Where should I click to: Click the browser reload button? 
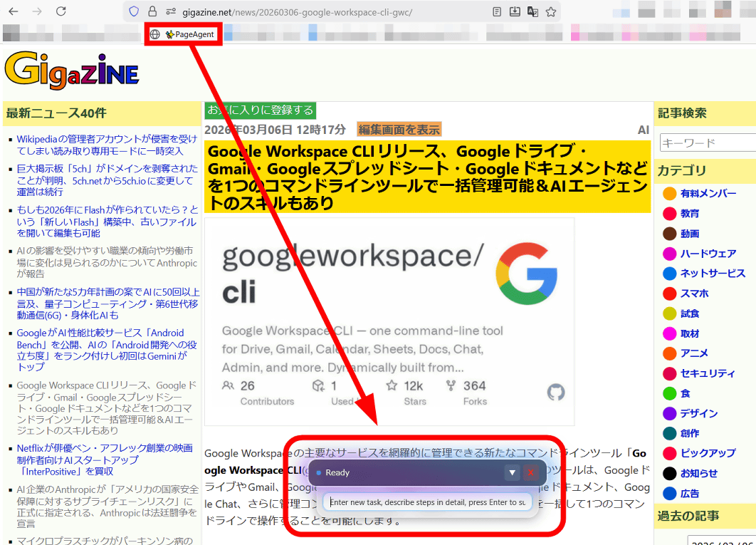(61, 11)
